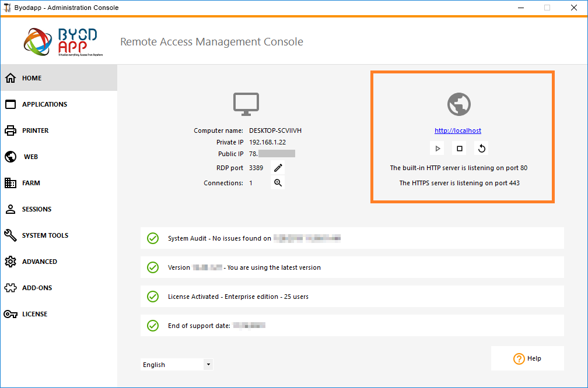The width and height of the screenshot is (588, 388).
Task: Click the Help button
Action: coord(527,358)
